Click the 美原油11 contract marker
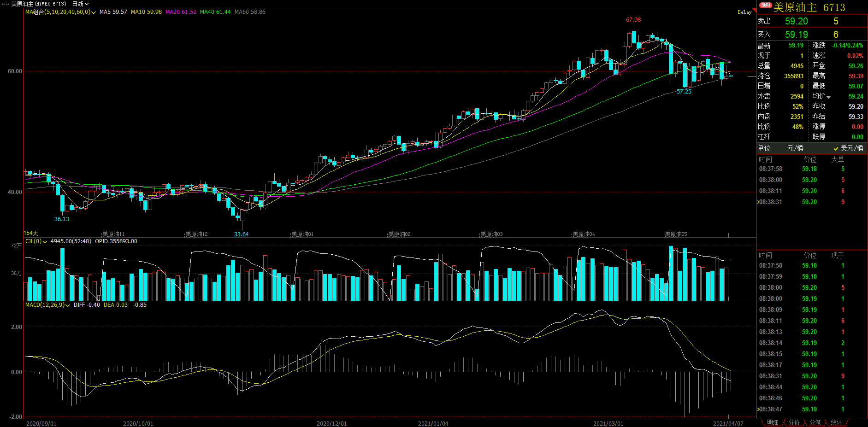Viewport: 868px width, 427px height. (x=113, y=234)
